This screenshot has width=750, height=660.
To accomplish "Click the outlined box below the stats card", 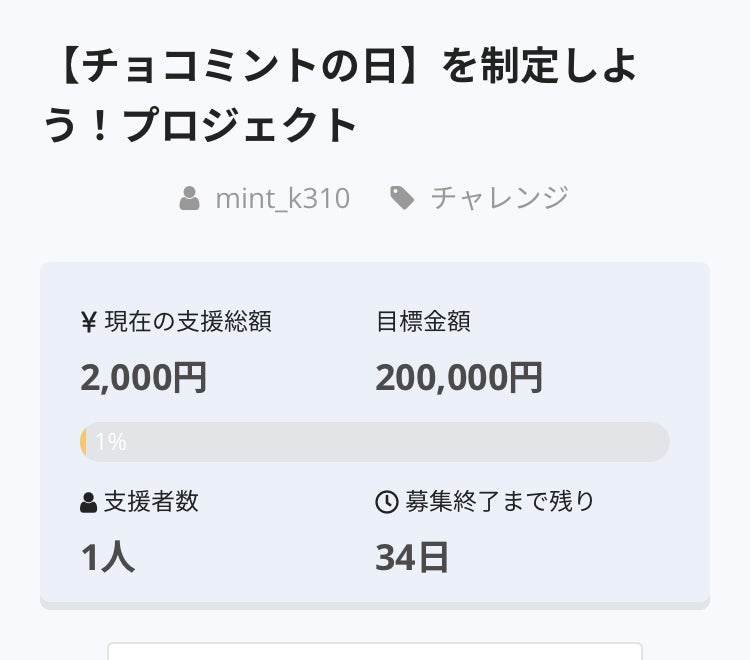I will pyautogui.click(x=374, y=650).
